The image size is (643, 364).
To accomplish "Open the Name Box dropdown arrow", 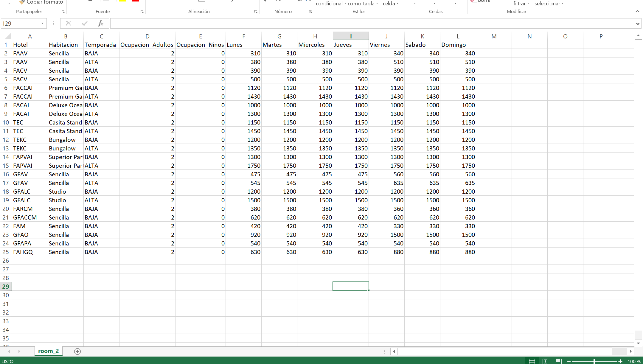I will pyautogui.click(x=42, y=23).
